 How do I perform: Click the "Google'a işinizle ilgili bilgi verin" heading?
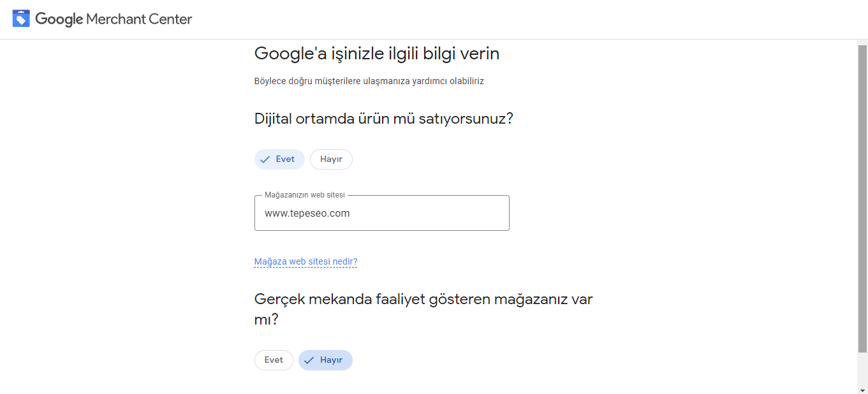coord(376,54)
